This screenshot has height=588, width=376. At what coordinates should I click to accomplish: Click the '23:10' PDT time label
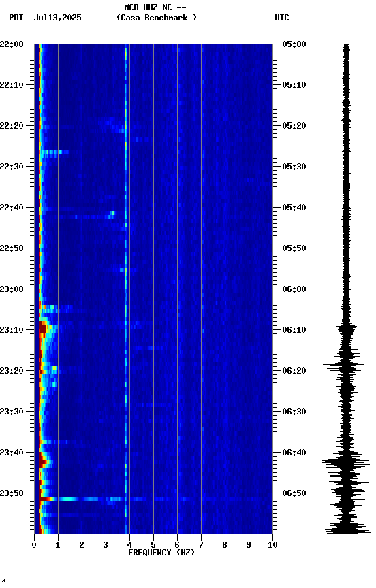coord(12,330)
